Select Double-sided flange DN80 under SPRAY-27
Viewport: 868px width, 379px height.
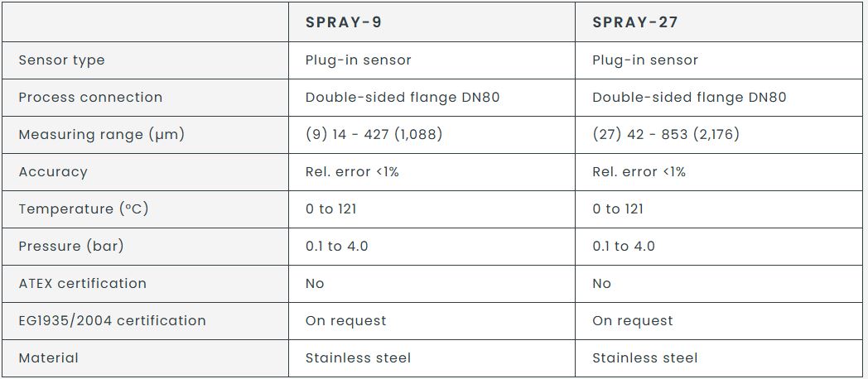(689, 98)
